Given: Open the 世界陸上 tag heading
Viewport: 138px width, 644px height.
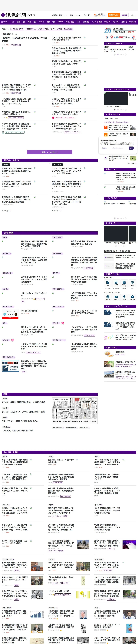Looking at the screenshot, I should (x=6, y=165).
